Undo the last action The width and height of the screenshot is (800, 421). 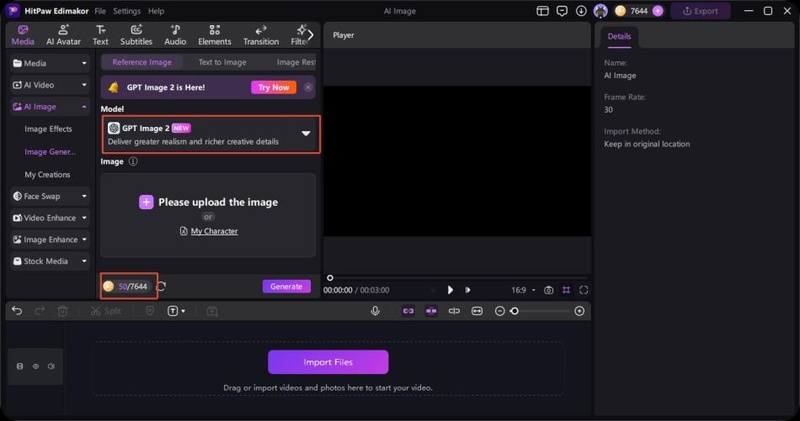tap(17, 311)
